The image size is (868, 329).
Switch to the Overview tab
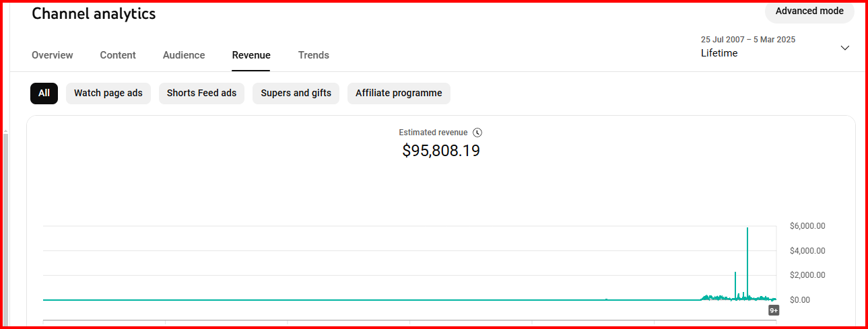(x=53, y=55)
